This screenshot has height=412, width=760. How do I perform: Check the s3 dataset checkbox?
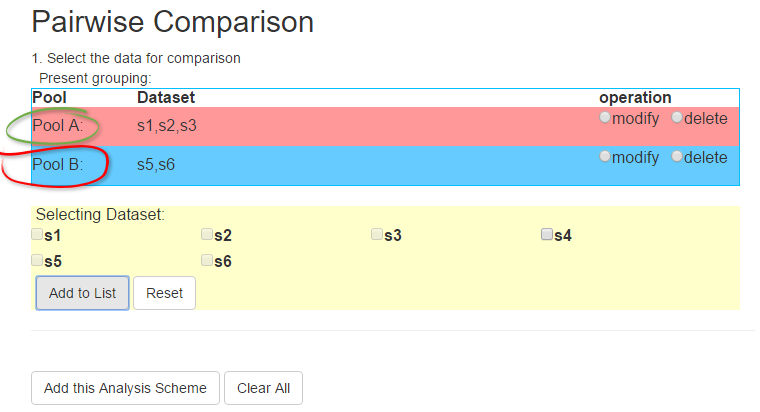coord(377,235)
